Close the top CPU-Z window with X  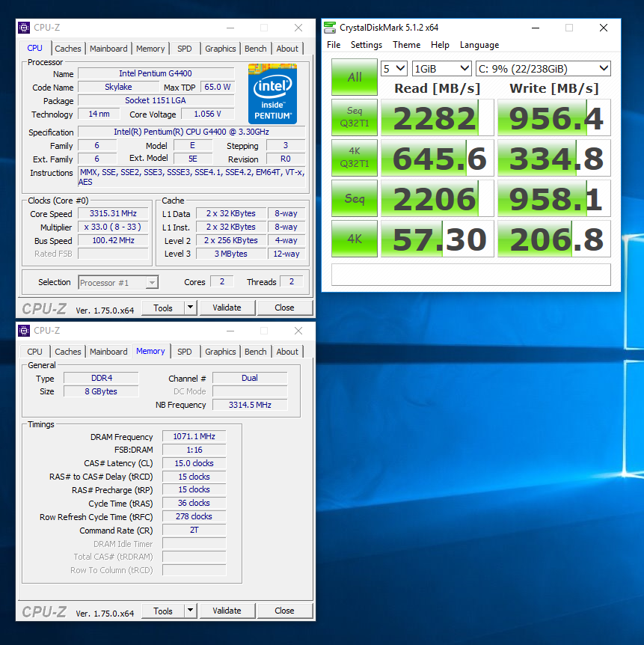[x=298, y=28]
